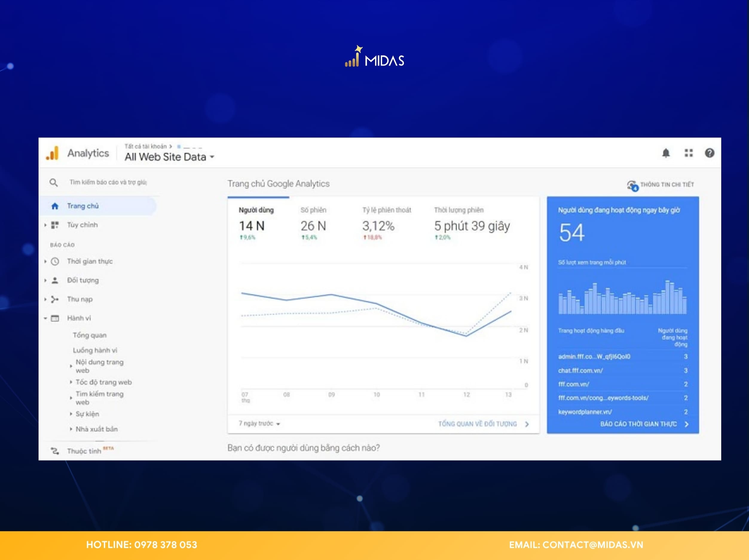
Task: Open the help question mark icon
Action: pyautogui.click(x=709, y=153)
